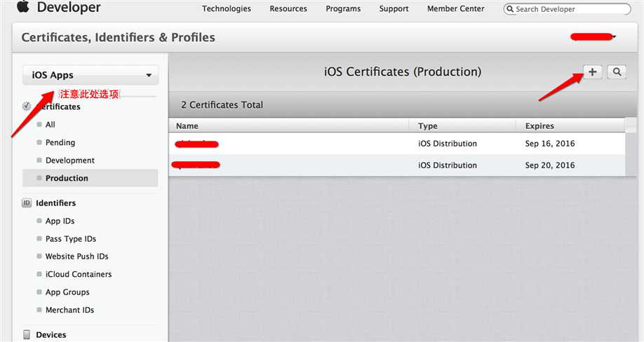Open Pass Type IDs

coord(71,239)
